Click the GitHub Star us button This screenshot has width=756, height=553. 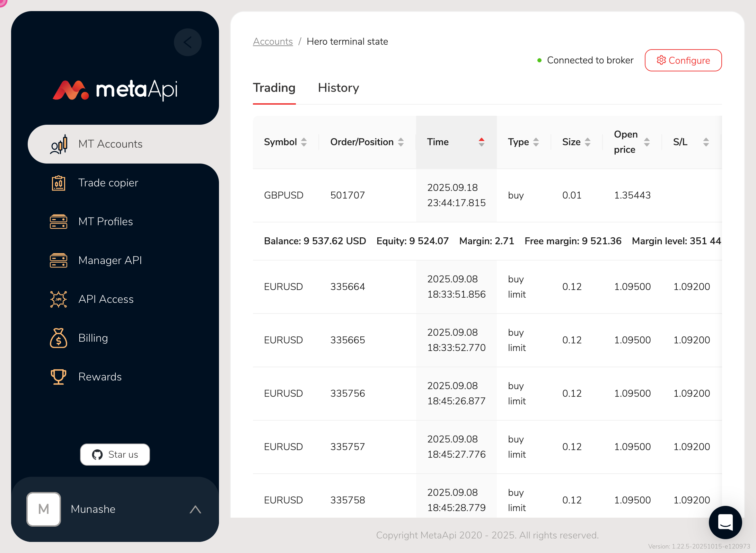[x=115, y=455]
